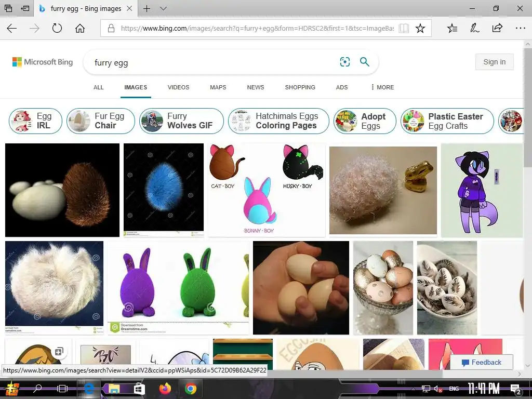Click the browser back arrow
This screenshot has width=532, height=399.
coord(11,28)
